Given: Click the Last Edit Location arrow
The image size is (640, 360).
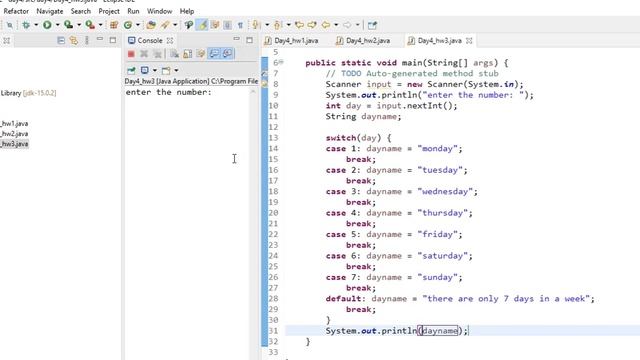Looking at the screenshot, I should tap(299, 25).
